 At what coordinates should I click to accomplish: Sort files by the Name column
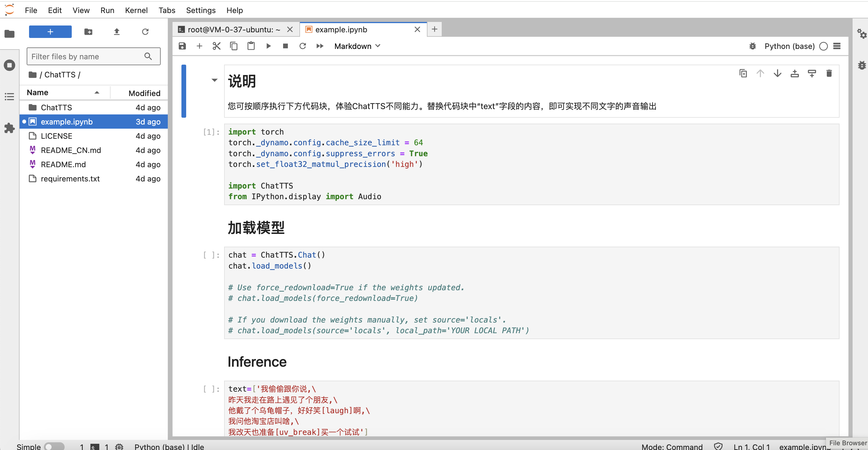tap(64, 92)
